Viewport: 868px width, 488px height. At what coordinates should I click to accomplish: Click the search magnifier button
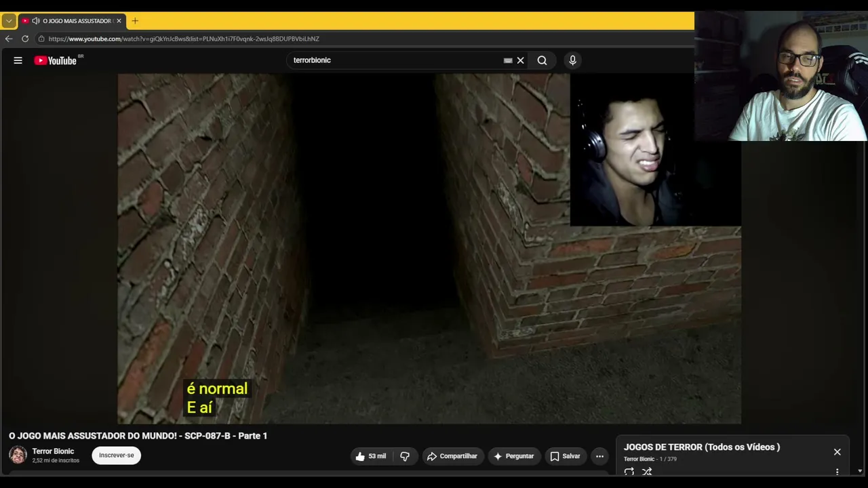(x=542, y=60)
